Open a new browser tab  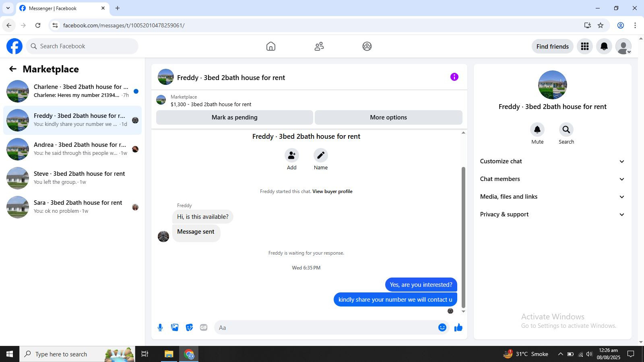point(118,8)
